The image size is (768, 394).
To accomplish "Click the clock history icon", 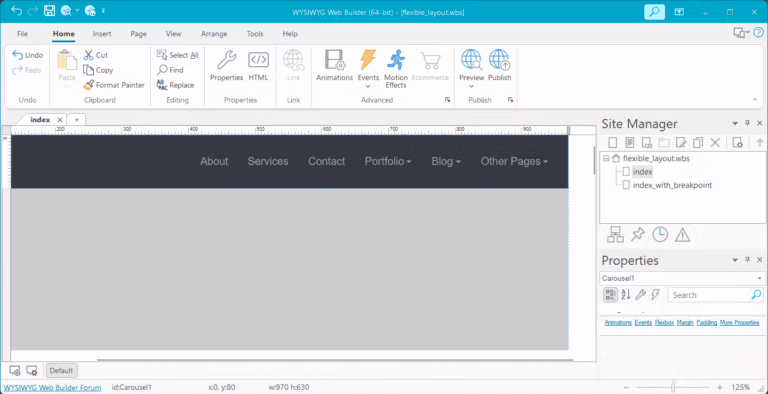I will (x=660, y=235).
